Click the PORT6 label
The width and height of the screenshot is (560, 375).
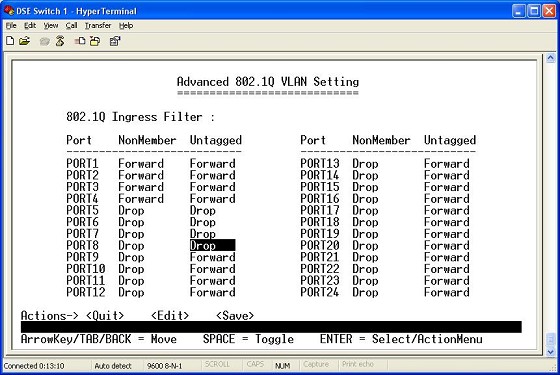(x=82, y=222)
